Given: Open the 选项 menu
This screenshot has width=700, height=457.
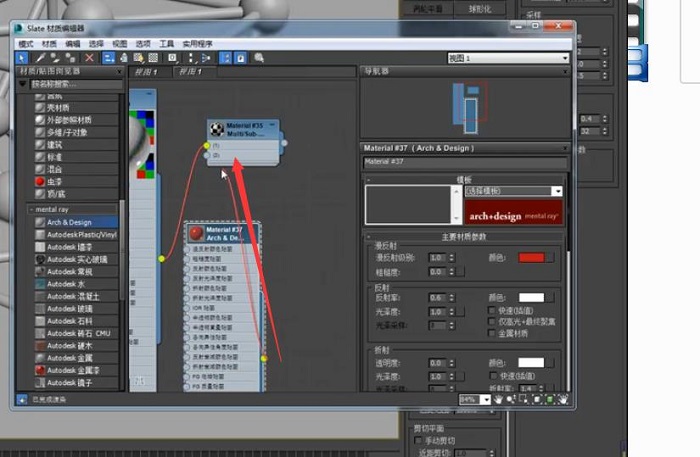Looking at the screenshot, I should click(x=143, y=44).
